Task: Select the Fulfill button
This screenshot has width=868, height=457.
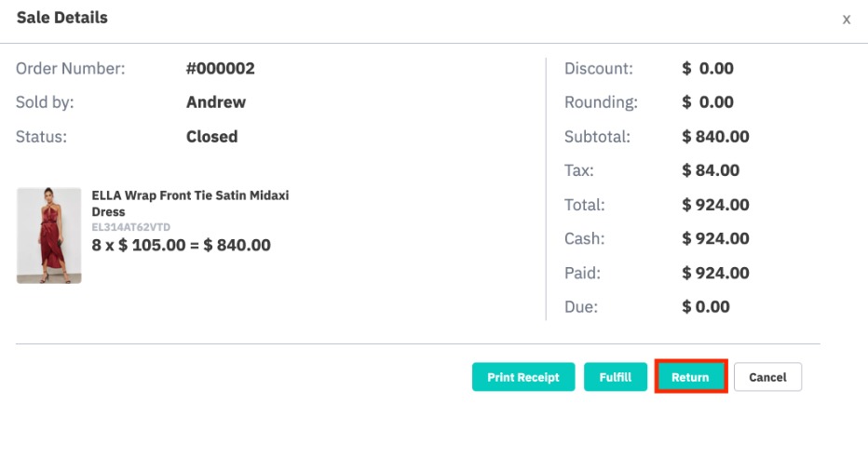Action: [615, 377]
